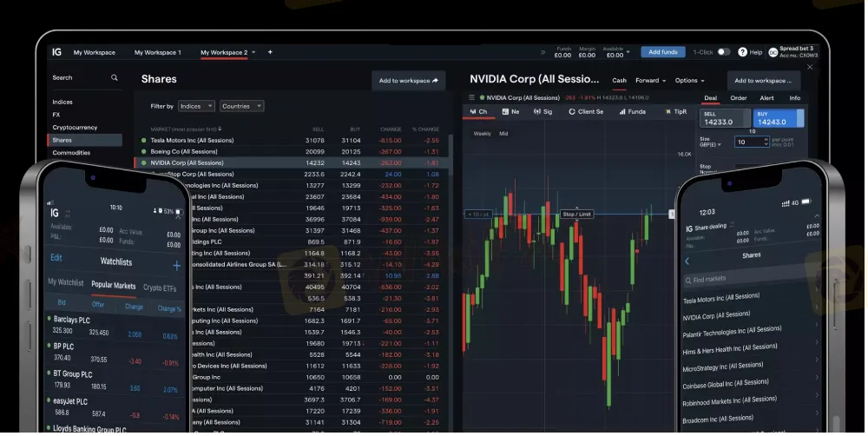Click the Add funds button

(662, 52)
